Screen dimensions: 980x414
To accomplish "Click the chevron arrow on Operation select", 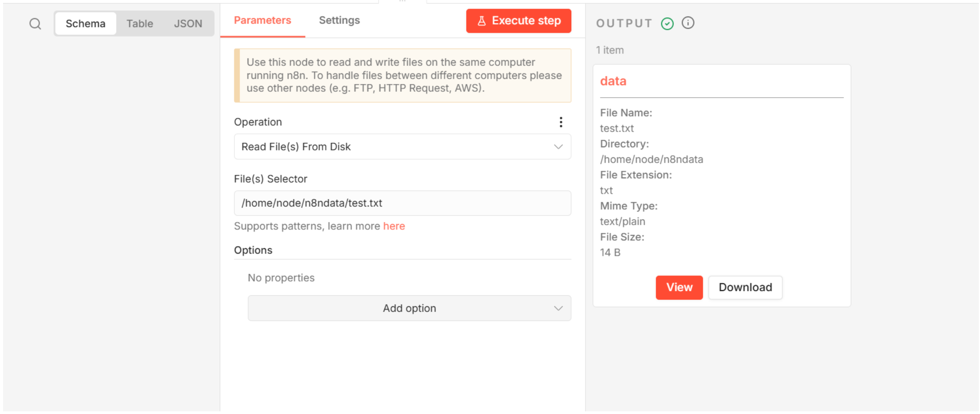I will (x=558, y=147).
